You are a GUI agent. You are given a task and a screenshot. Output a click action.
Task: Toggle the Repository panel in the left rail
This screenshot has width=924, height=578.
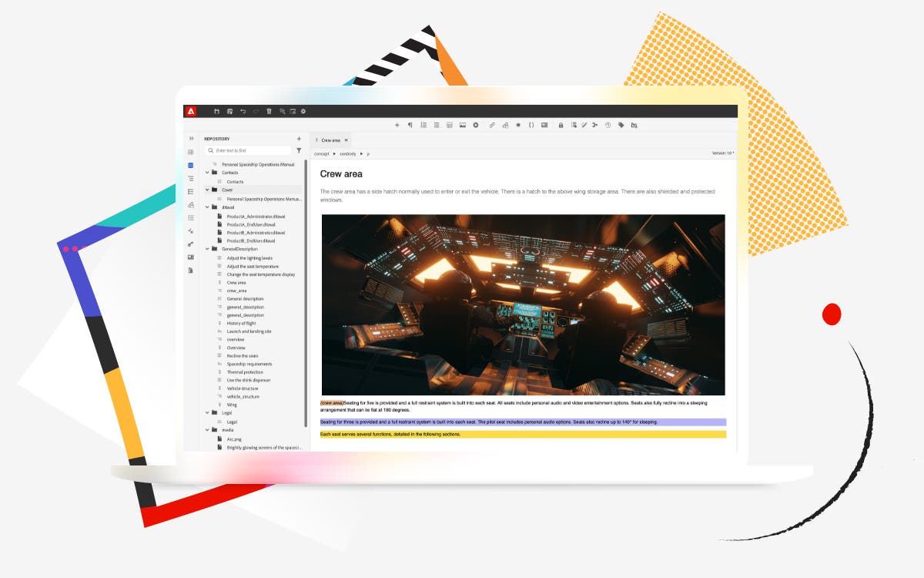point(191,166)
